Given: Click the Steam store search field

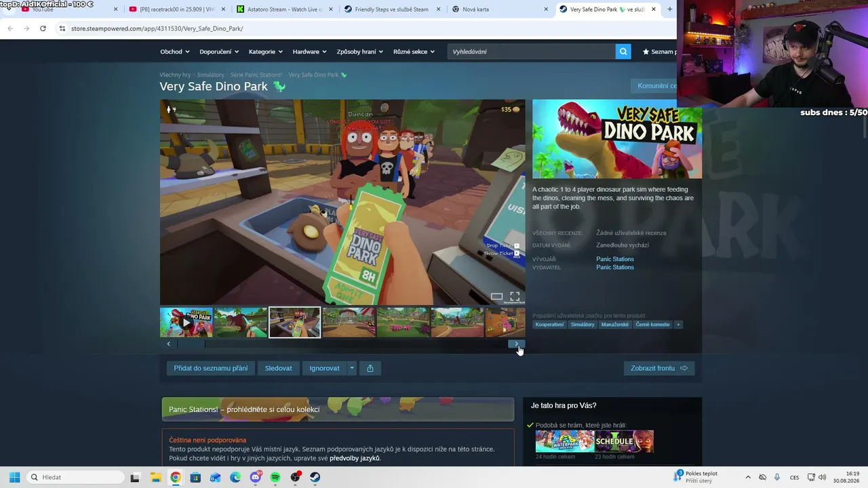Looking at the screenshot, I should click(532, 52).
